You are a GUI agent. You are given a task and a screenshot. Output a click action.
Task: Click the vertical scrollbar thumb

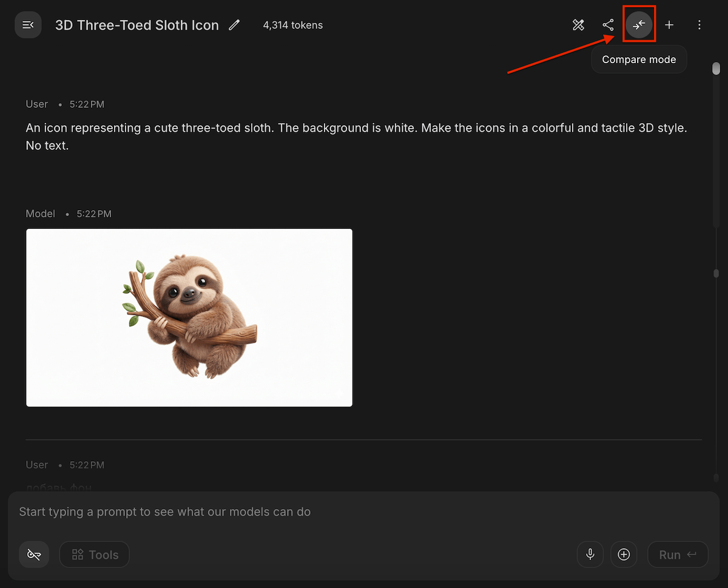click(x=716, y=68)
